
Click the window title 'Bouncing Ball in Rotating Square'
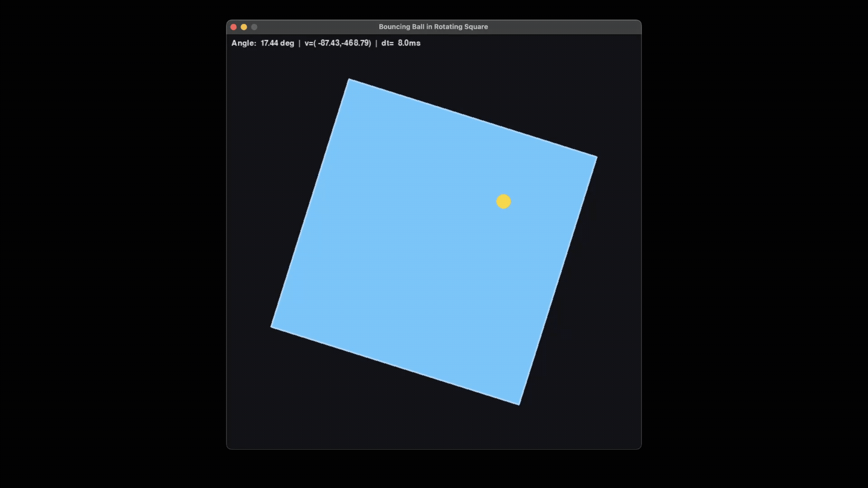433,27
